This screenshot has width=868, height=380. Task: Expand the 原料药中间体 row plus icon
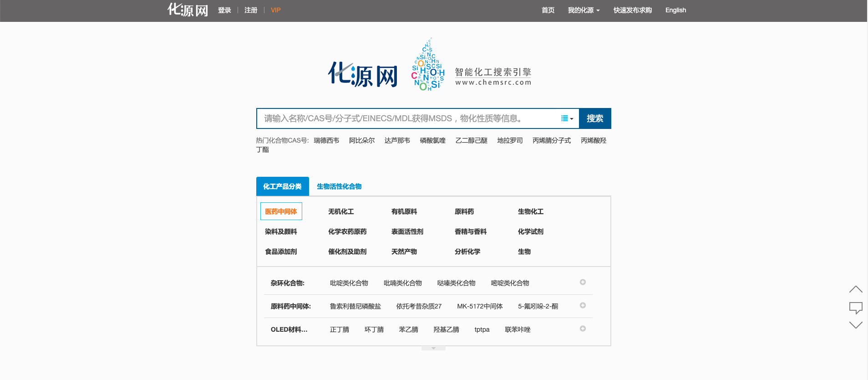(583, 305)
